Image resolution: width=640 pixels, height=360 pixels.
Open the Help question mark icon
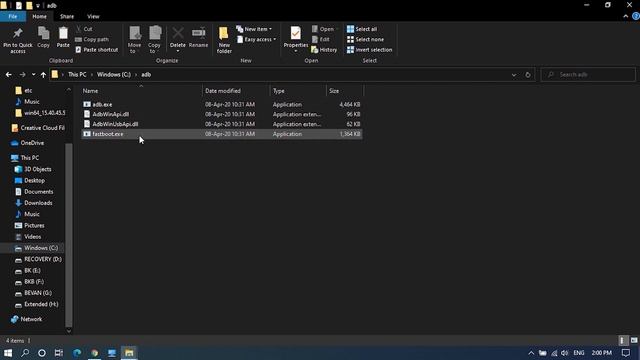[636, 16]
